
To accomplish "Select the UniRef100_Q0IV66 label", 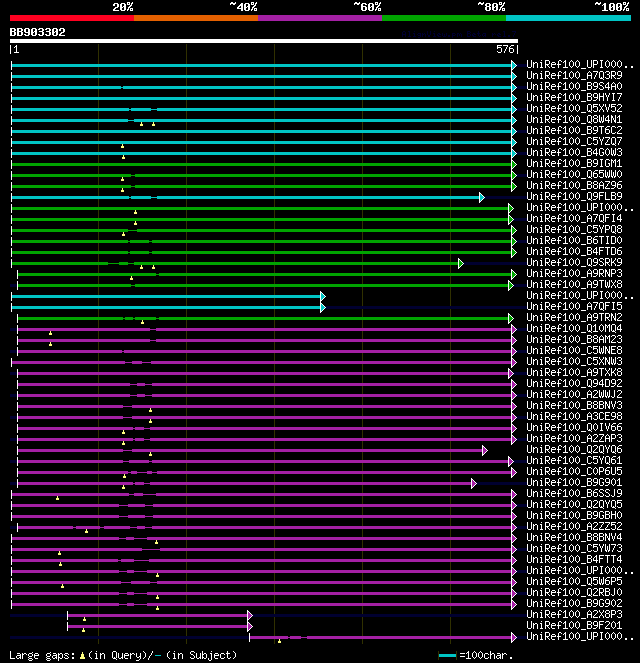I will coord(574,427).
